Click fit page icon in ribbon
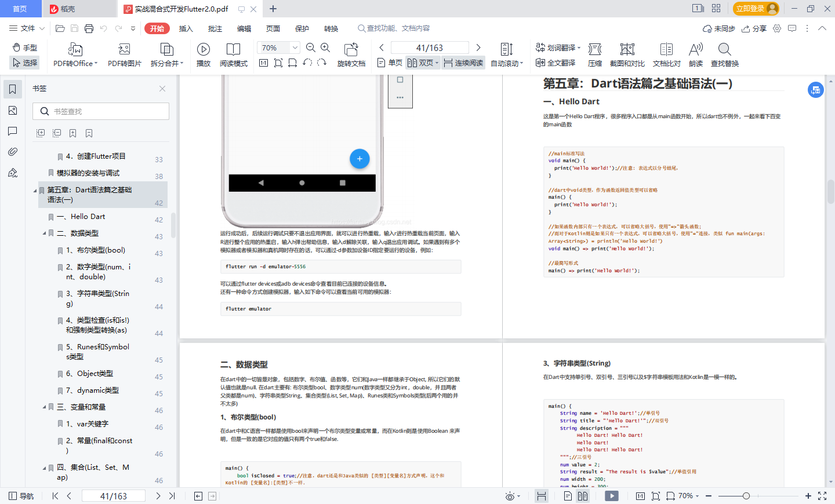Viewport: 835px width, 504px height. 278,63
